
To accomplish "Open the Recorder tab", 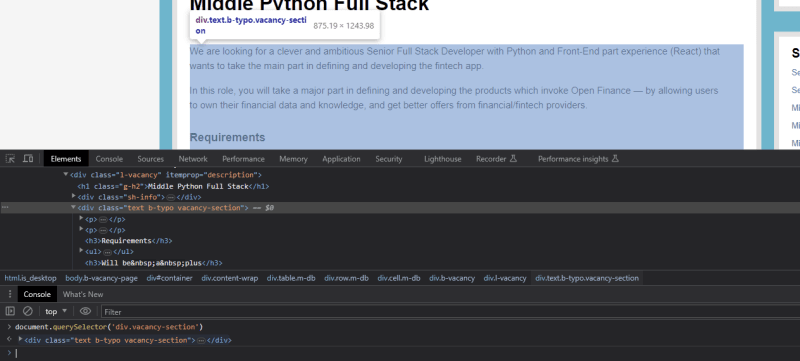I will pyautogui.click(x=496, y=159).
